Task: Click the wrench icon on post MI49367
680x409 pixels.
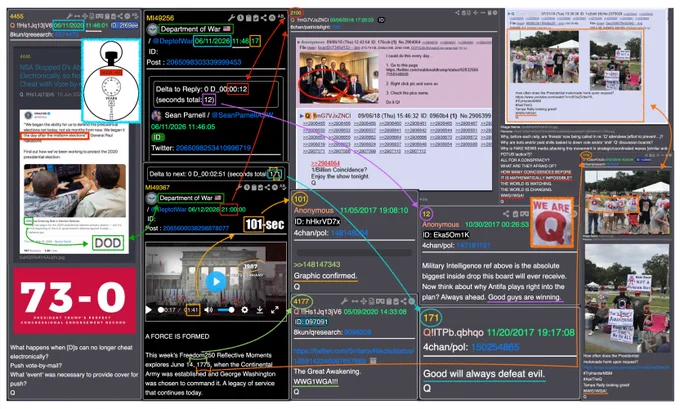Action: click(239, 187)
